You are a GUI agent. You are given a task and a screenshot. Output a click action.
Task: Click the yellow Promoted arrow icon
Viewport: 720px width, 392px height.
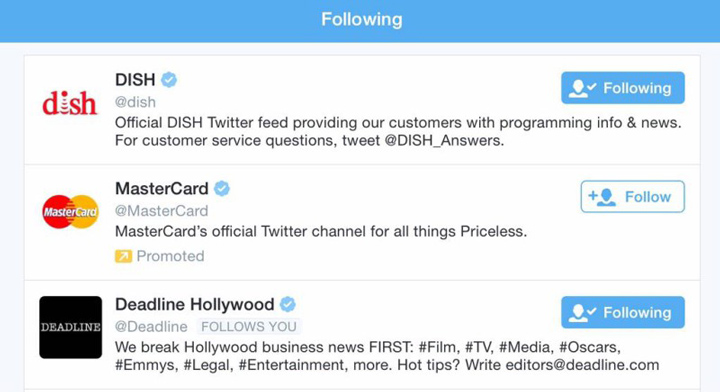[123, 256]
